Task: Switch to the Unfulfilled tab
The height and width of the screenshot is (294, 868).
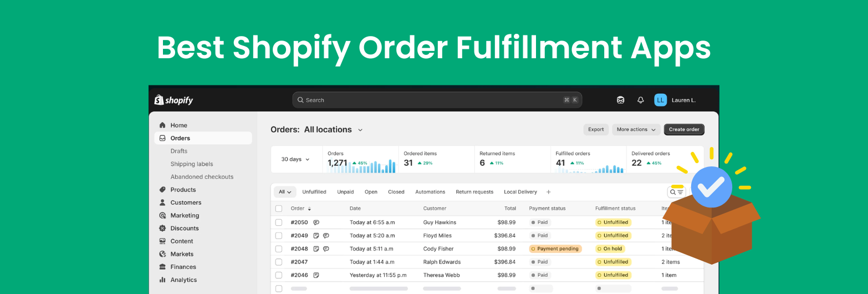Action: coord(314,192)
